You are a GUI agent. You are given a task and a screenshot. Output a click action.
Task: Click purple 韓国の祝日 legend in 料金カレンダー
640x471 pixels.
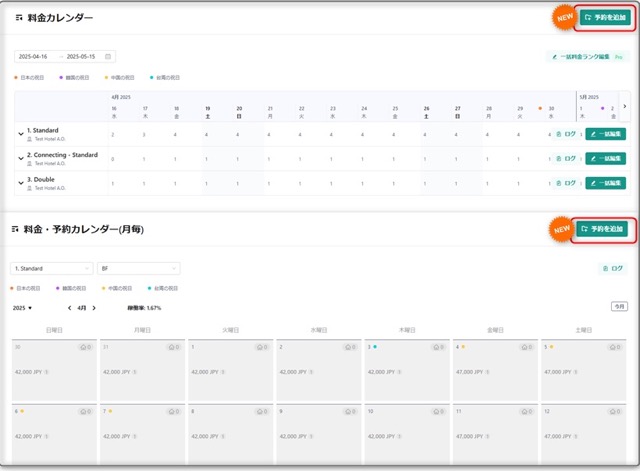coord(74,78)
